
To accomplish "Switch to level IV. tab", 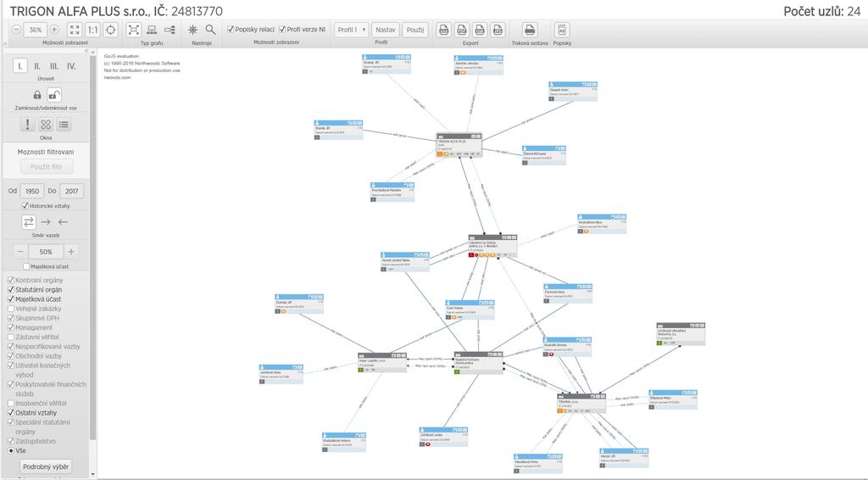I will pyautogui.click(x=71, y=66).
